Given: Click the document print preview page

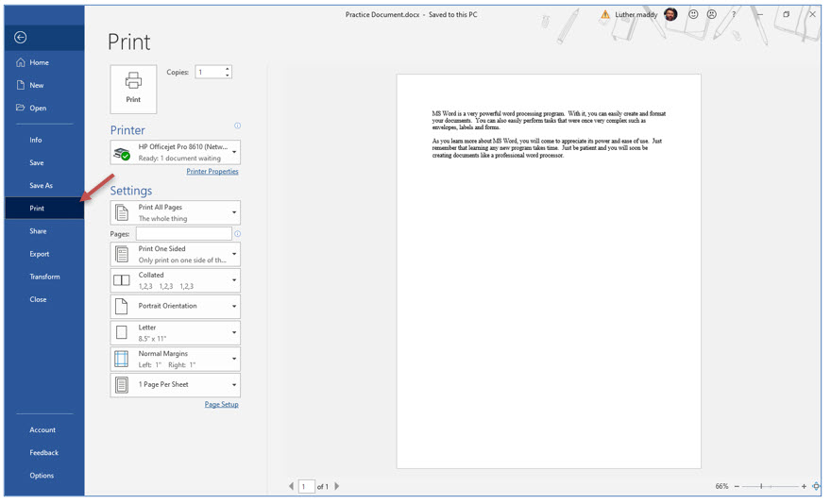Looking at the screenshot, I should click(x=551, y=273).
